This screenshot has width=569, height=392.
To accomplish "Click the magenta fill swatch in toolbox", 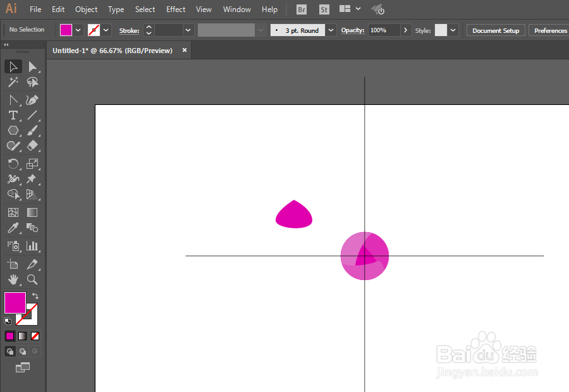I will (15, 302).
